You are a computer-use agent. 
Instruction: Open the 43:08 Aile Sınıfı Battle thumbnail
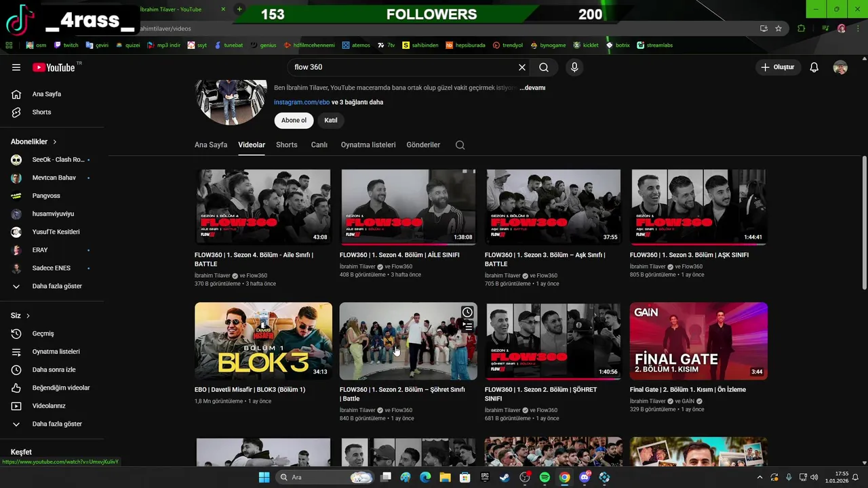263,207
